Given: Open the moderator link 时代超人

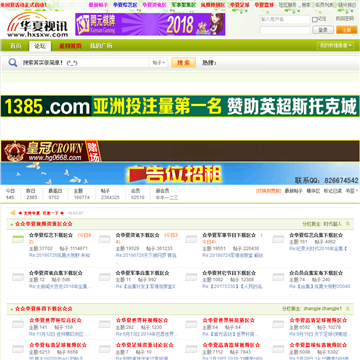Looking at the screenshot, I should point(332,224).
